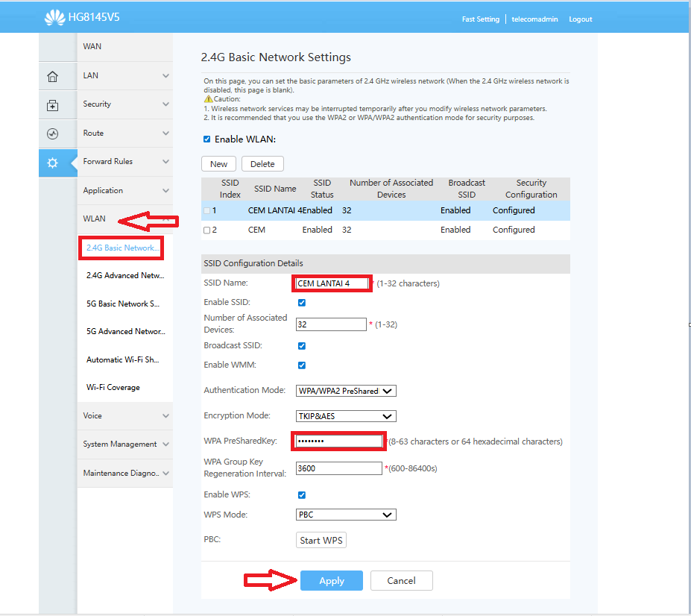691x616 pixels.
Task: Click the gauge status icon in sidebar
Action: 52,133
